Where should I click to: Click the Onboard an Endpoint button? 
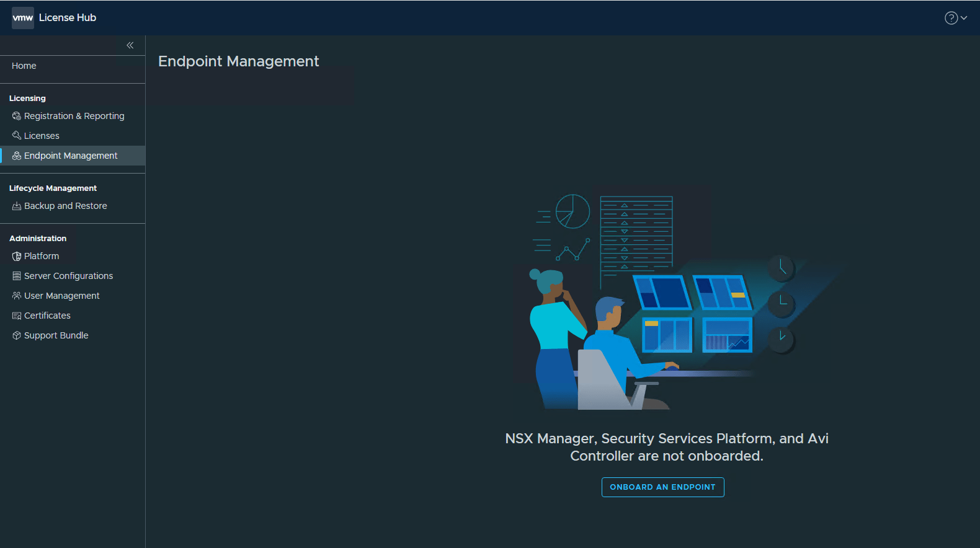[x=662, y=487]
